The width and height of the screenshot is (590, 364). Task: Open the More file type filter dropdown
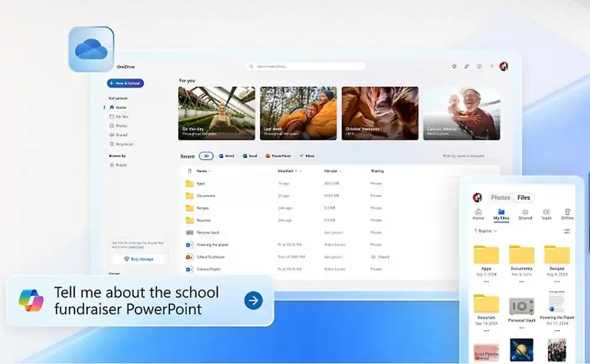306,156
